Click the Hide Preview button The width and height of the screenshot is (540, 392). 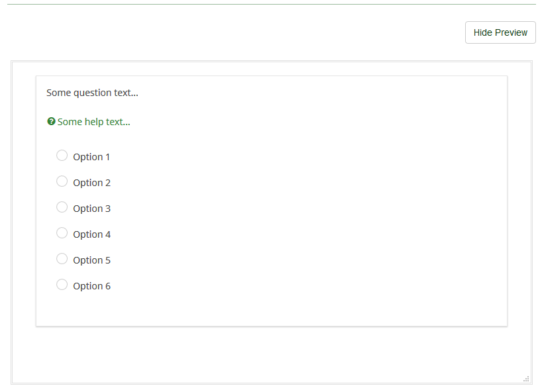coord(500,32)
